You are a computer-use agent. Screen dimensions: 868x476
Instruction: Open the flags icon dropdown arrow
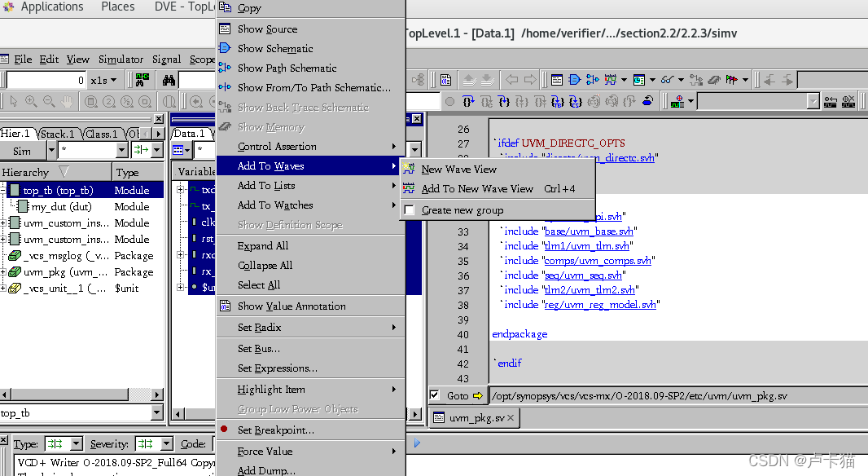click(x=746, y=80)
